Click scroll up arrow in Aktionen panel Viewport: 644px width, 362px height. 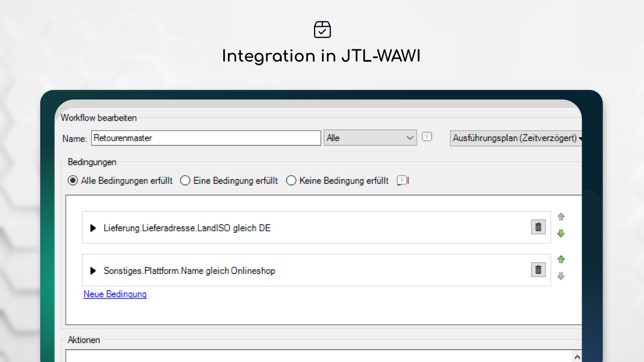point(577,357)
